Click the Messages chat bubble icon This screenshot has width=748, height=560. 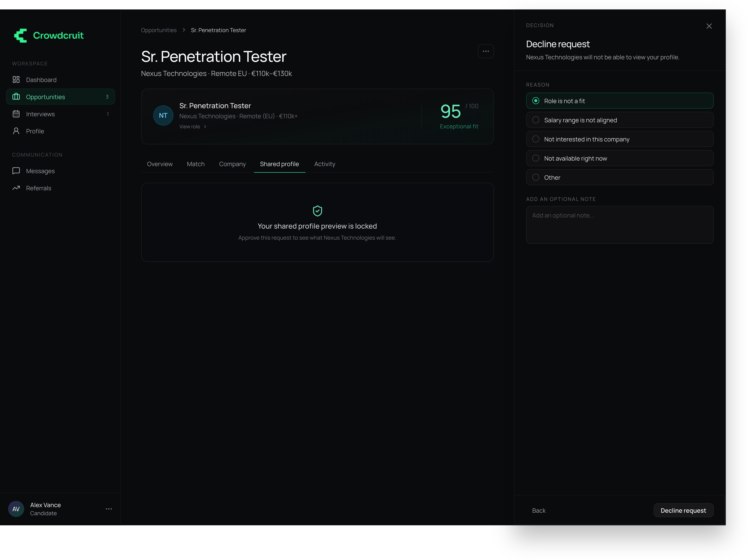[x=16, y=171]
